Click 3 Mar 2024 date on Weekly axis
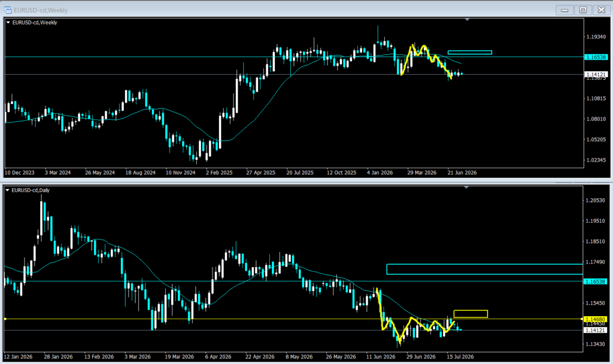Screen dimensions: 613x364 point(58,172)
